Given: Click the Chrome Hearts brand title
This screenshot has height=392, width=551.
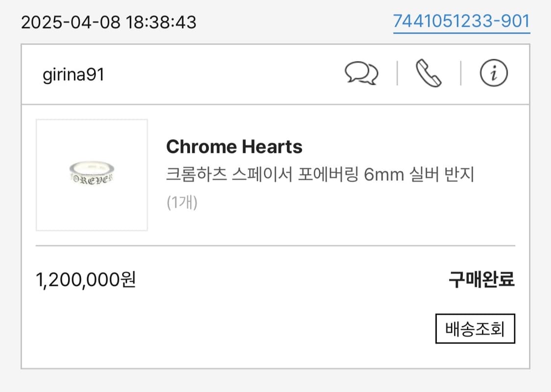Looking at the screenshot, I should coord(235,146).
